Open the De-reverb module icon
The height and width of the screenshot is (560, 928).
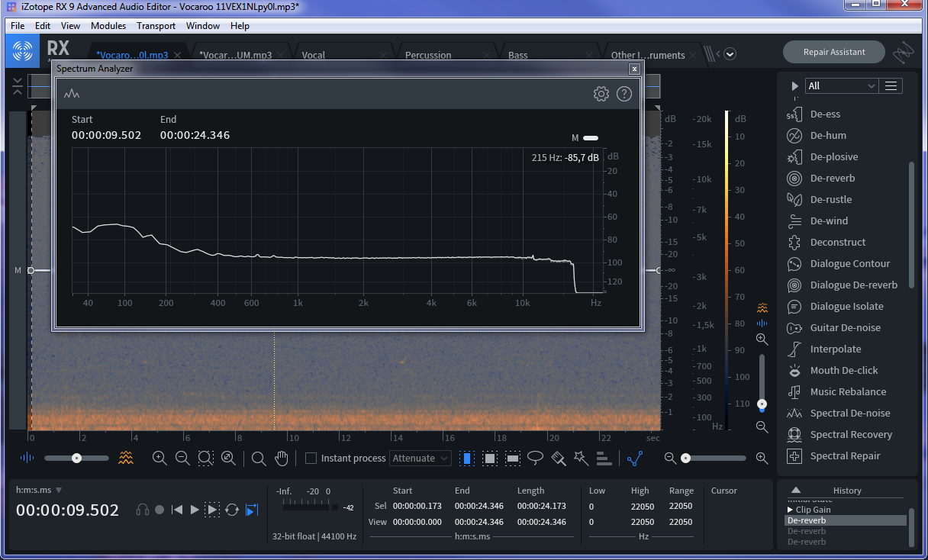click(794, 179)
